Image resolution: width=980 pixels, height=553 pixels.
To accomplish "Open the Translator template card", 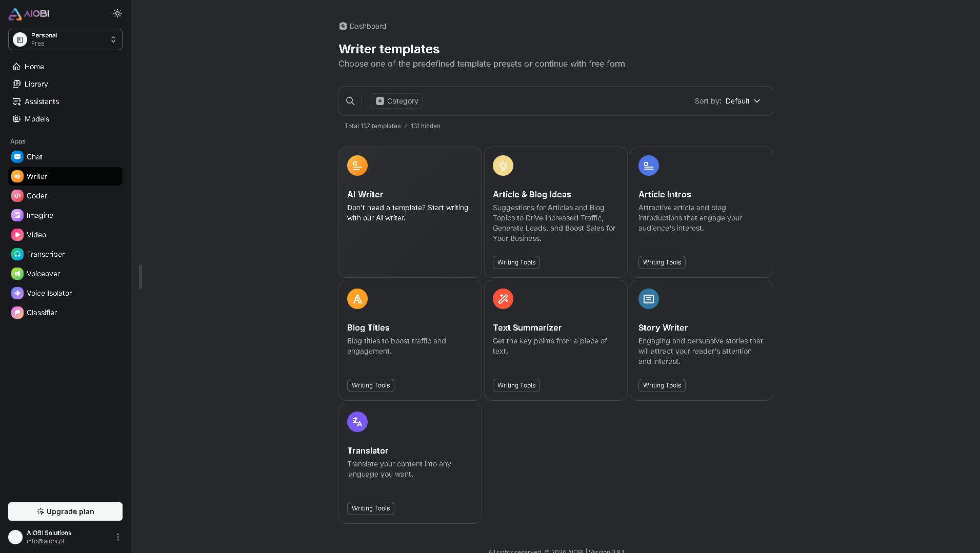I will (x=410, y=463).
